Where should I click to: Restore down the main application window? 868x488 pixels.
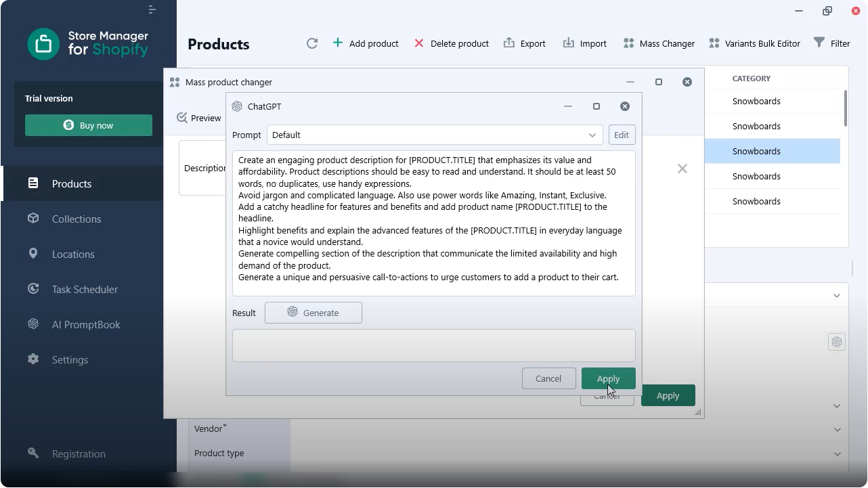point(827,11)
